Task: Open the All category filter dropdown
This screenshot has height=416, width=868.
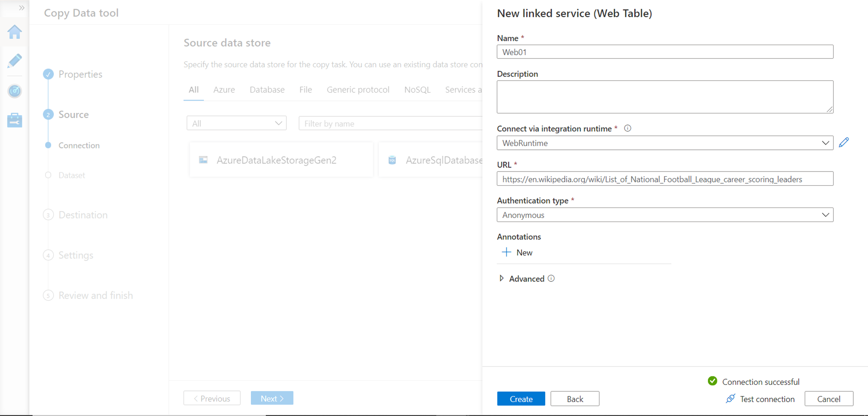Action: click(x=237, y=123)
